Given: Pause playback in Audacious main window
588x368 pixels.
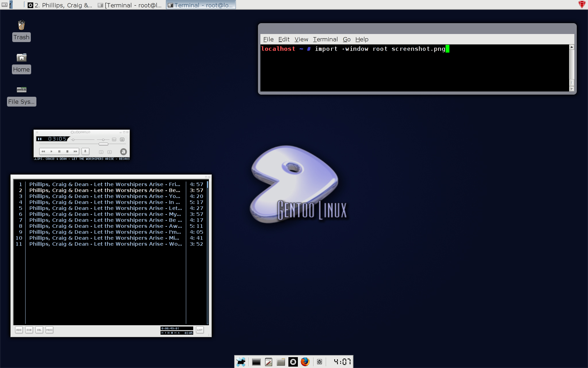Looking at the screenshot, I should click(59, 151).
